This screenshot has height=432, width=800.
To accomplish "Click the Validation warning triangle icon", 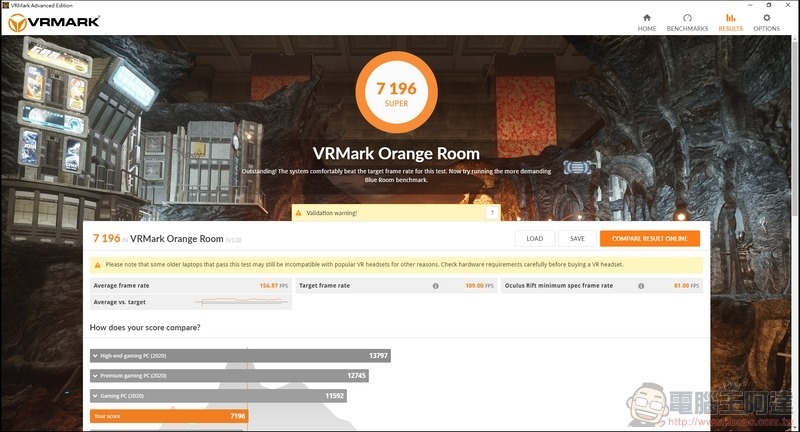I will [298, 213].
